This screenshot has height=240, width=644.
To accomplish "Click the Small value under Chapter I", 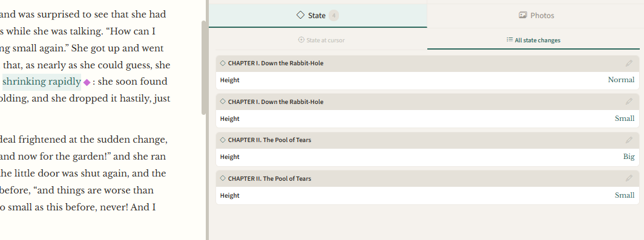I will pos(624,118).
